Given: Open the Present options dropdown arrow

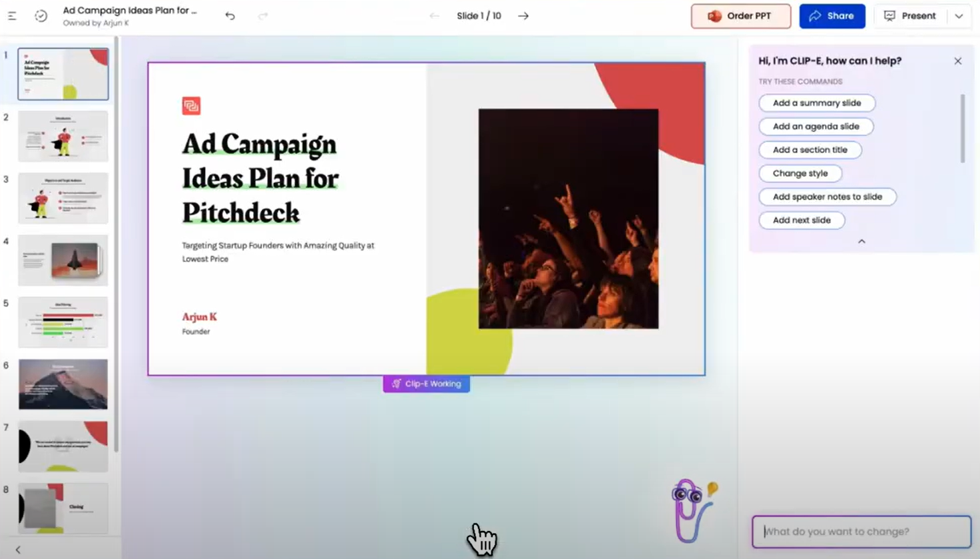Looking at the screenshot, I should point(959,16).
